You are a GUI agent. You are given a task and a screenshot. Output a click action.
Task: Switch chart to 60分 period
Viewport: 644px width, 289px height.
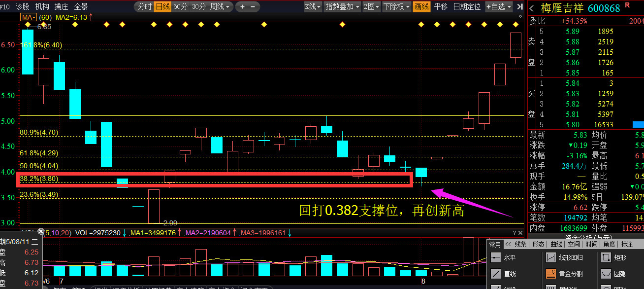click(x=180, y=7)
